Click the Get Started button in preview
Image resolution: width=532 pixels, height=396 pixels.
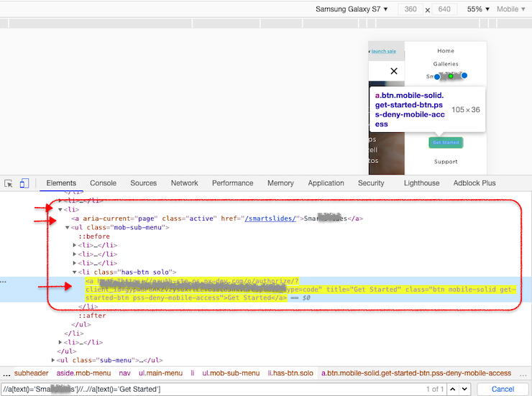click(x=446, y=143)
